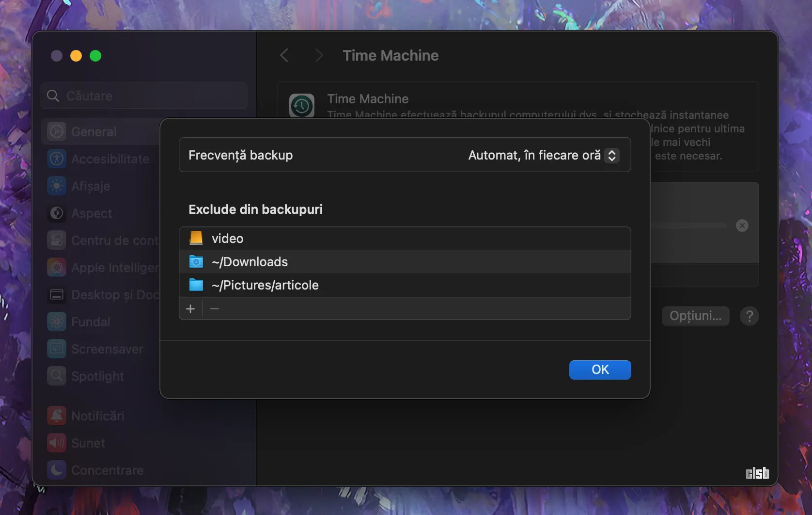Open Screensaver settings
This screenshot has width=812, height=515.
point(101,349)
